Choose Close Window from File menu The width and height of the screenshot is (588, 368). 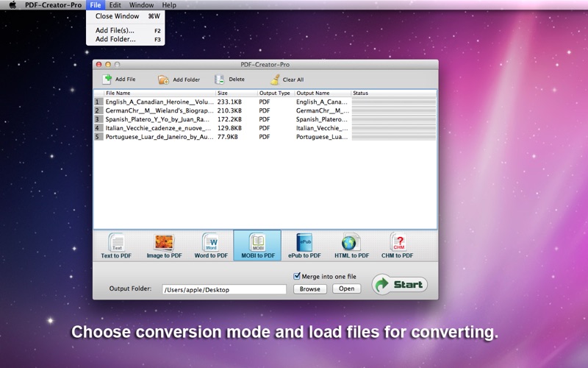(125, 16)
